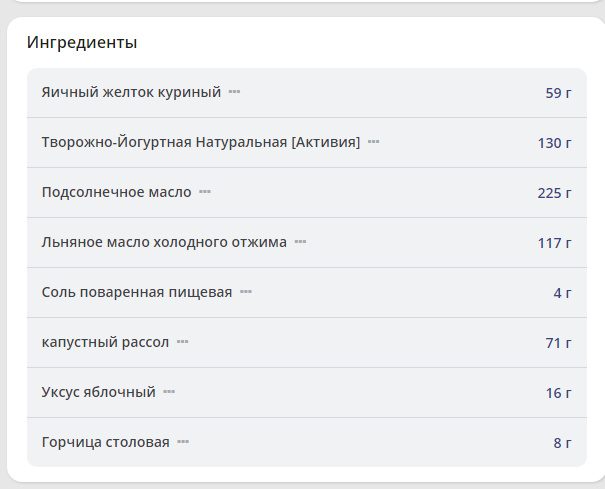The image size is (605, 489).
Task: Click the dots icon beside Яичный желток куриный
Action: click(234, 92)
